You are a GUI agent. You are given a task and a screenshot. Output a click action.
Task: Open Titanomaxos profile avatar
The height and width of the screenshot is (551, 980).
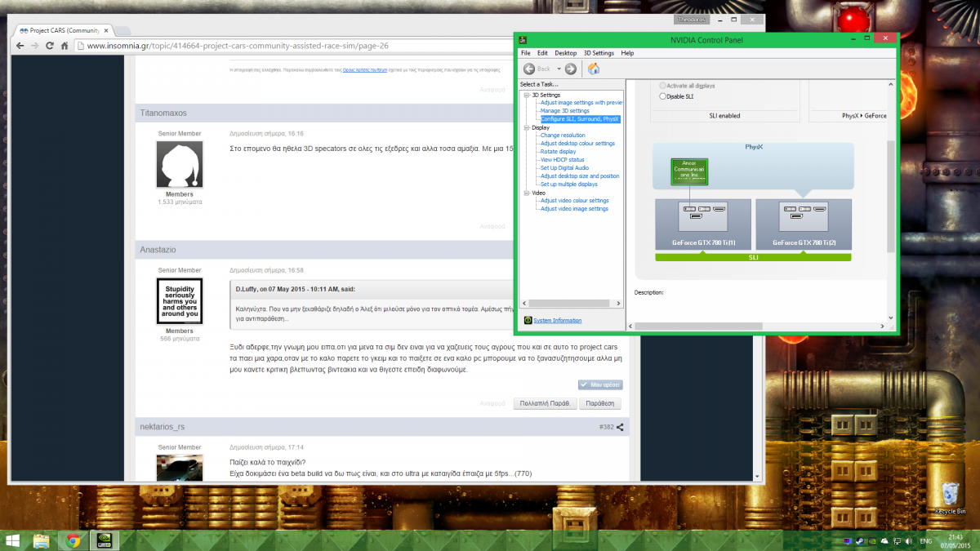180,164
